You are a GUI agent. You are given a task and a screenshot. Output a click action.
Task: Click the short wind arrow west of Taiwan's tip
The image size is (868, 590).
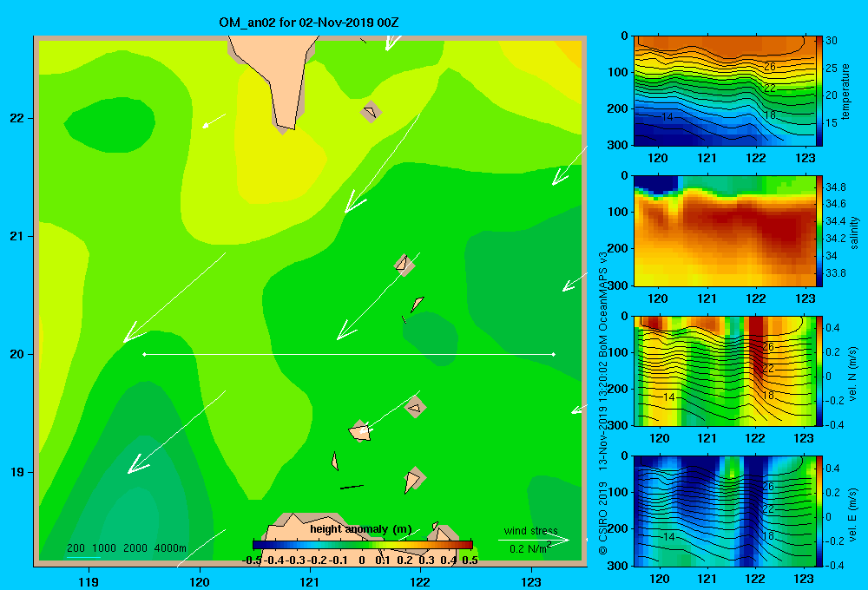point(214,121)
